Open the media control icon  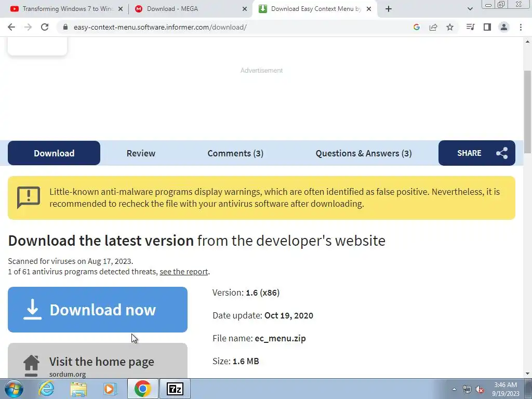coord(470,27)
